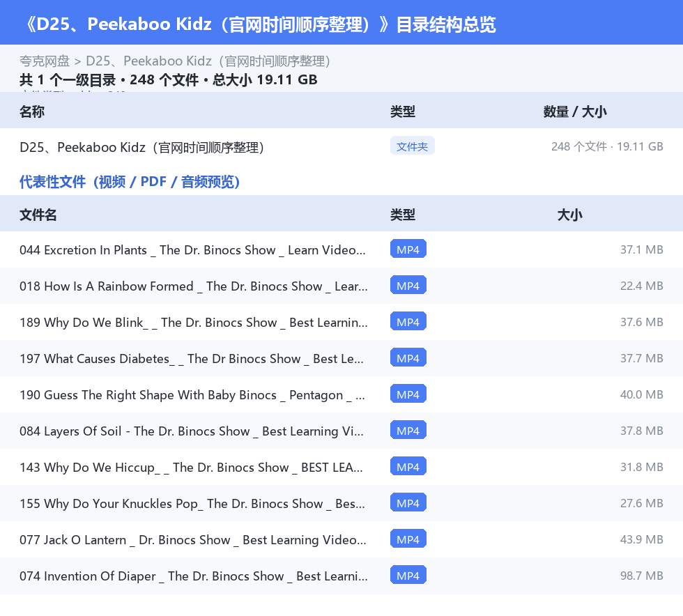Select the 43.9 MB size value
683x616 pixels.
[642, 539]
